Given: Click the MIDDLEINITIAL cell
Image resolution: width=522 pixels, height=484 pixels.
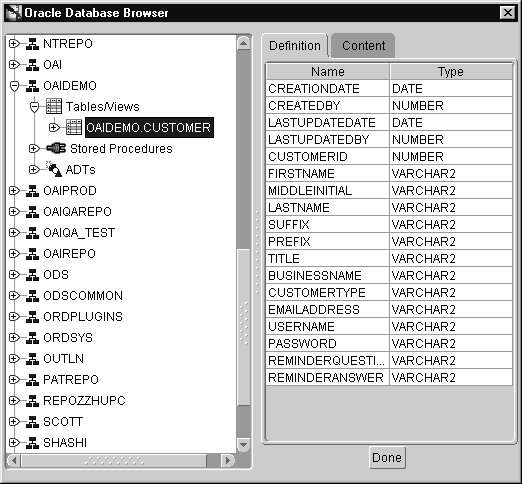Looking at the screenshot, I should coord(328,191).
